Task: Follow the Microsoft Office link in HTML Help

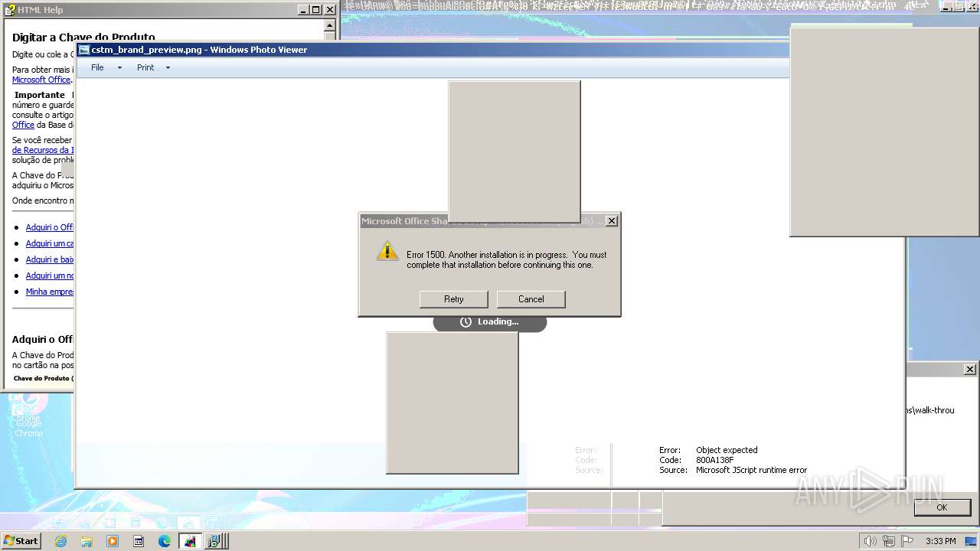Action: [x=41, y=80]
